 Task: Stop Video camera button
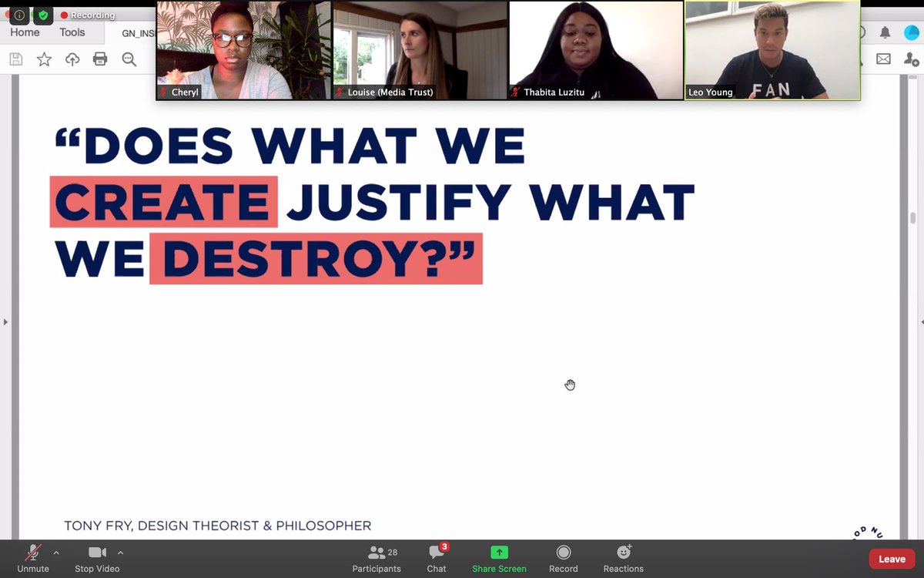97,558
